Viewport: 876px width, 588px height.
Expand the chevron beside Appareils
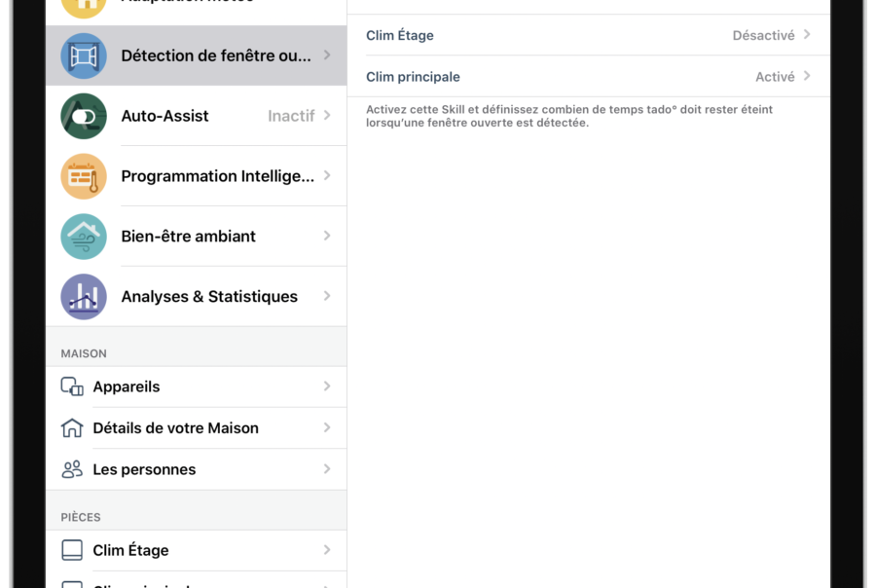tap(327, 386)
